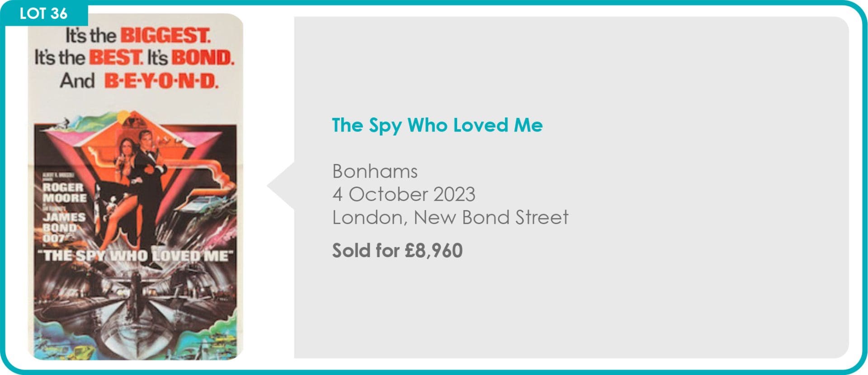This screenshot has height=375, width=868.
Task: Click the red BOND word in tagline
Action: pos(202,58)
